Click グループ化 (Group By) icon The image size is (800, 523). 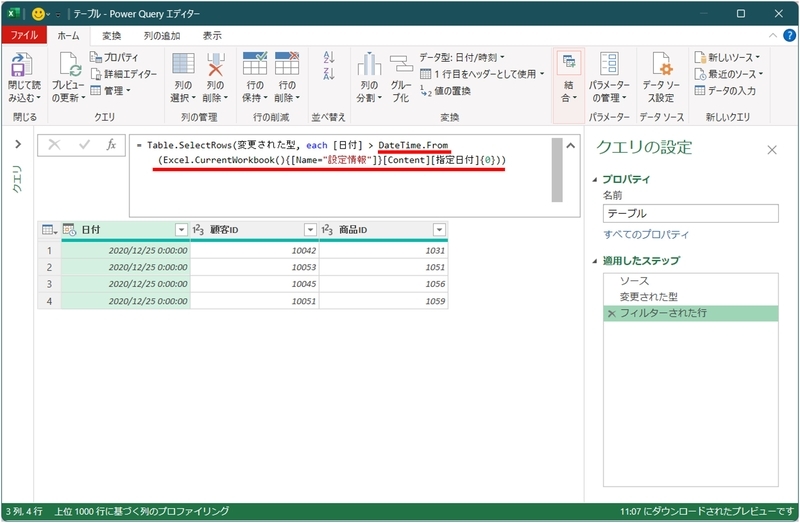coord(401,64)
